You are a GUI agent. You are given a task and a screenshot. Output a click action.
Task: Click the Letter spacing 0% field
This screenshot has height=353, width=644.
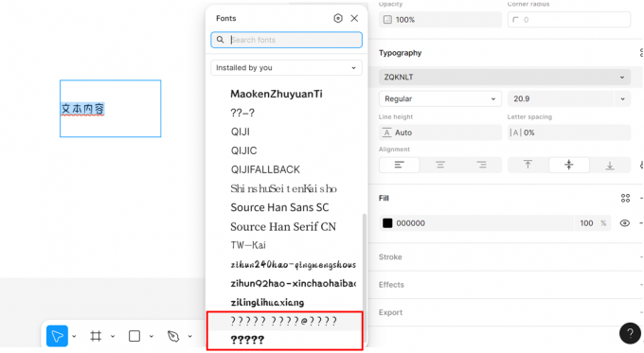(x=569, y=132)
